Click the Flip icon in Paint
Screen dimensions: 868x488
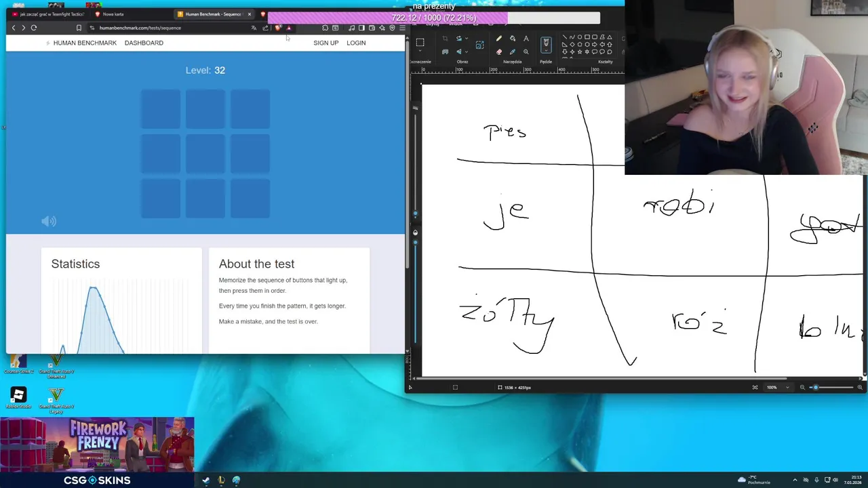(459, 52)
